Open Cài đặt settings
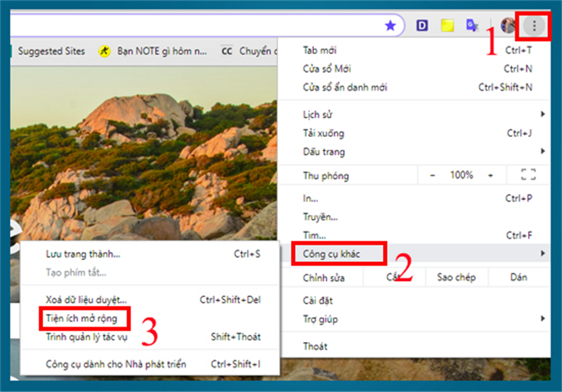562x392 pixels. pos(414,300)
